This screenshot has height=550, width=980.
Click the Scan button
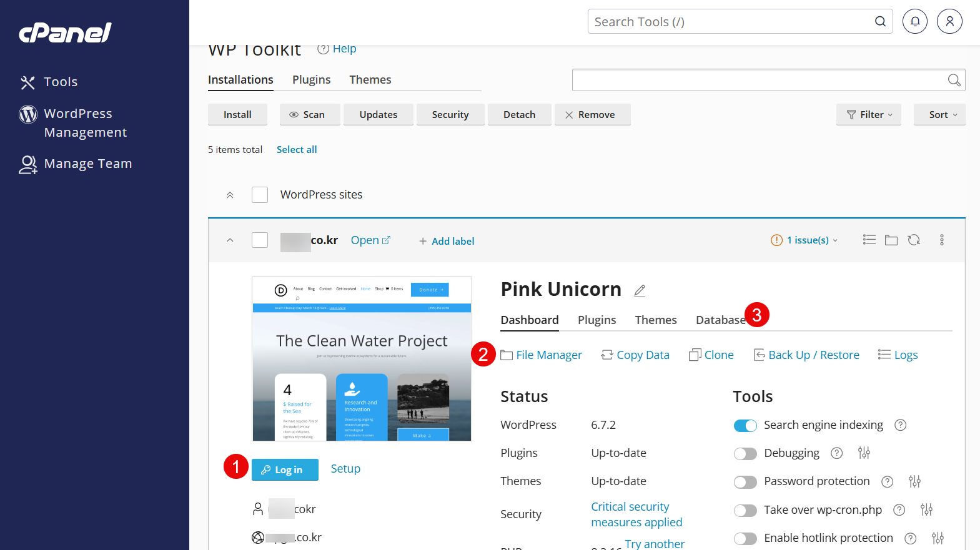(310, 115)
